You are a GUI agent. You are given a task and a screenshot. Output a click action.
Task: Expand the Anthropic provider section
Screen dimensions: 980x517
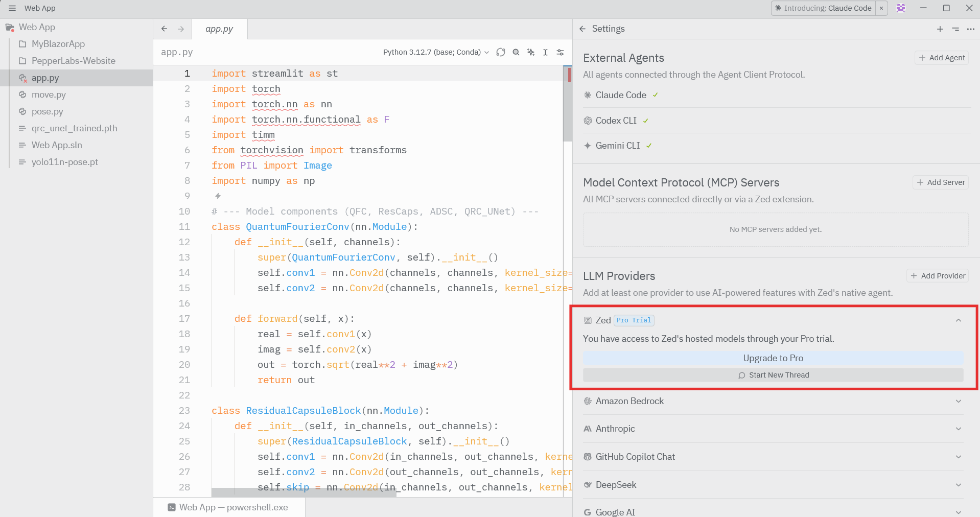pos(958,429)
